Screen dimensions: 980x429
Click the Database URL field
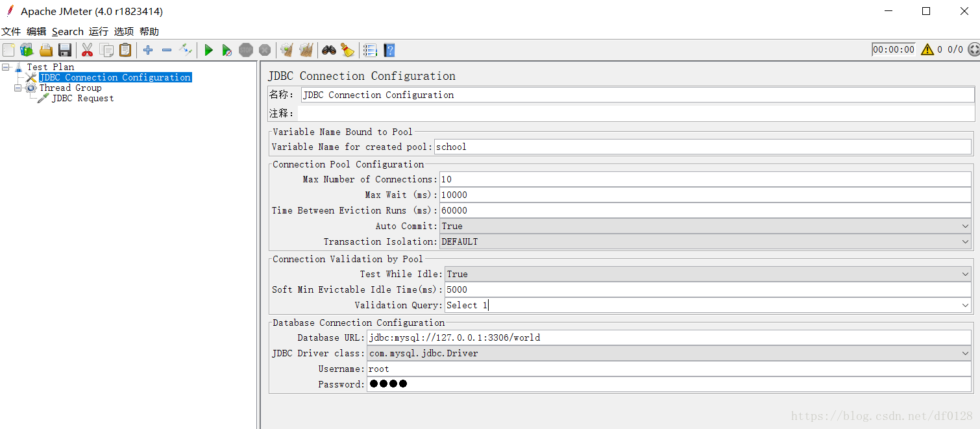coord(669,337)
